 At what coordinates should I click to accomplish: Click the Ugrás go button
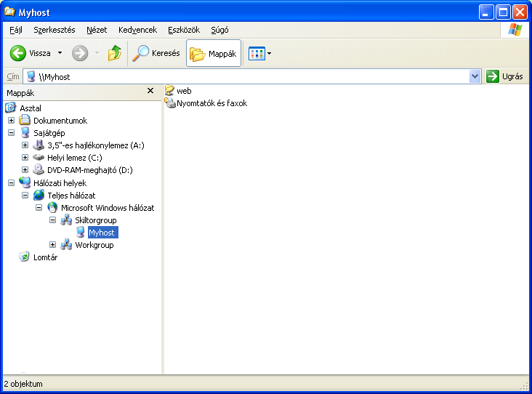505,76
